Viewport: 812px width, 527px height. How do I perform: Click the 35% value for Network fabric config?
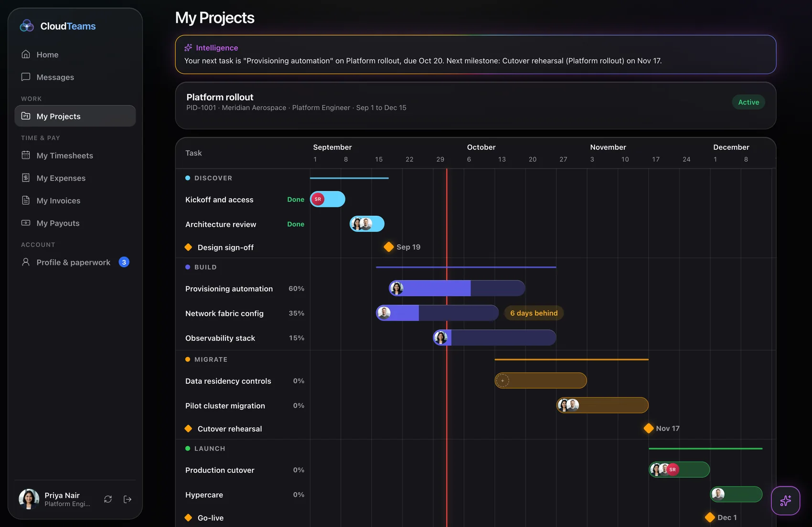click(297, 313)
